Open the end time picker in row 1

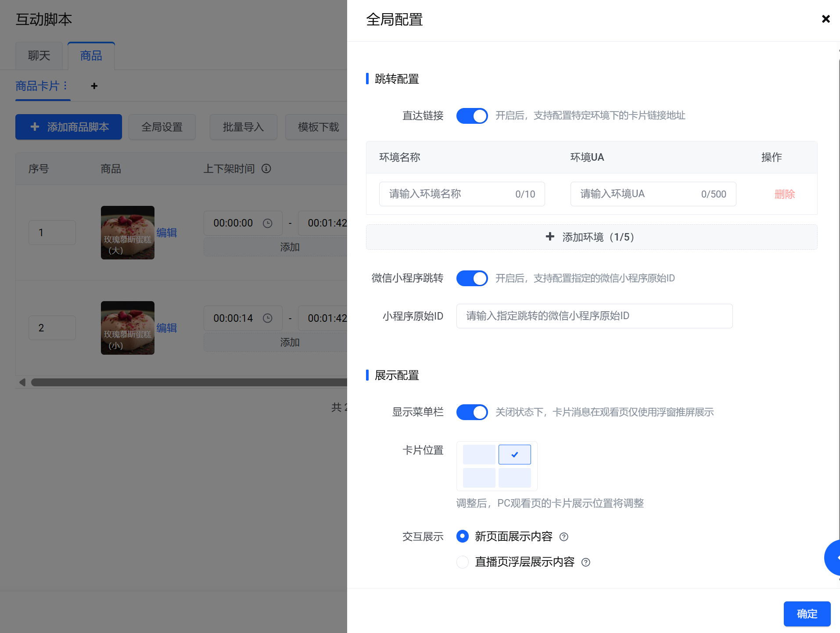(323, 223)
